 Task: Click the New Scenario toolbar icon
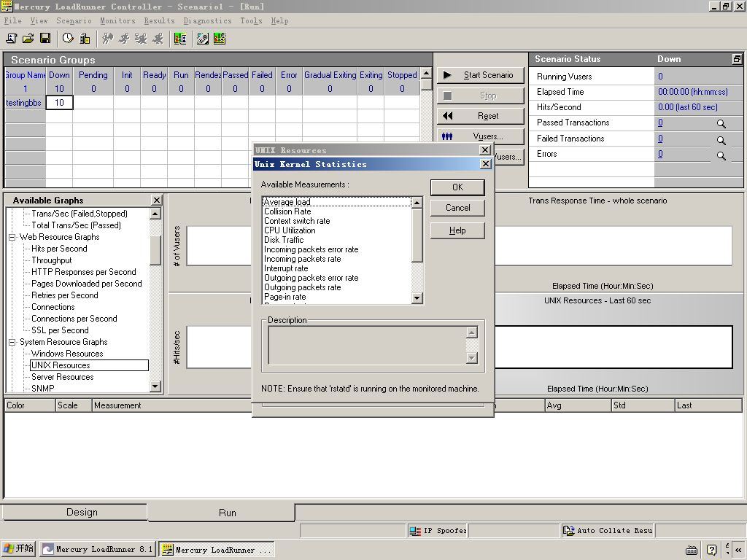(x=12, y=39)
